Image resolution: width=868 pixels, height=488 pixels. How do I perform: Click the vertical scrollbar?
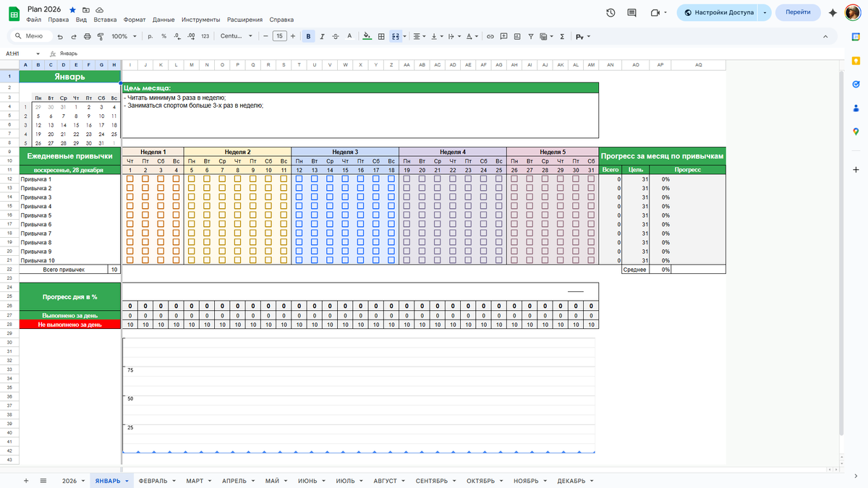point(841,253)
